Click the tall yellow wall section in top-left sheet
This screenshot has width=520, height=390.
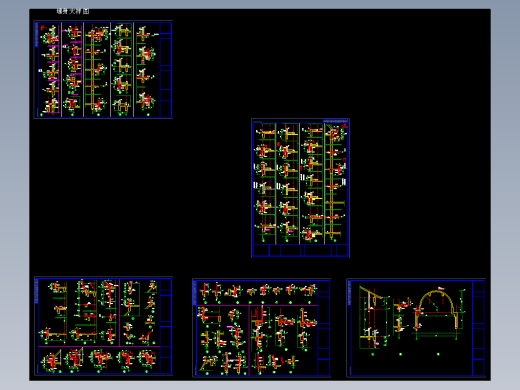pyautogui.click(x=92, y=69)
